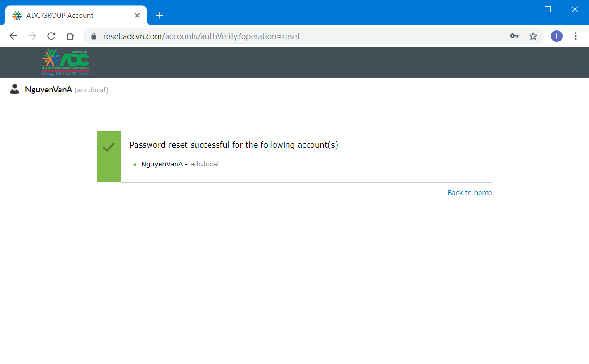View site security lock information
Screen dimensions: 589x364
tap(93, 36)
